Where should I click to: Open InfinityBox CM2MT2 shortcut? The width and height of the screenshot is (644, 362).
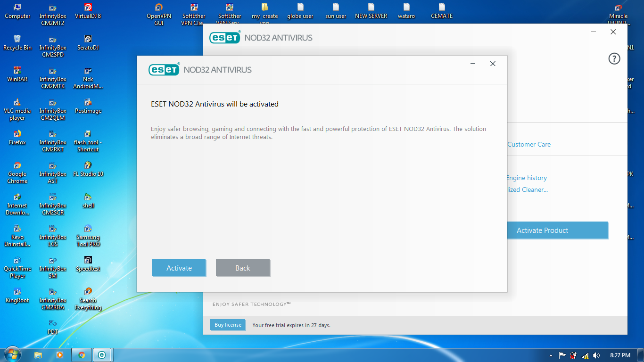pyautogui.click(x=53, y=15)
